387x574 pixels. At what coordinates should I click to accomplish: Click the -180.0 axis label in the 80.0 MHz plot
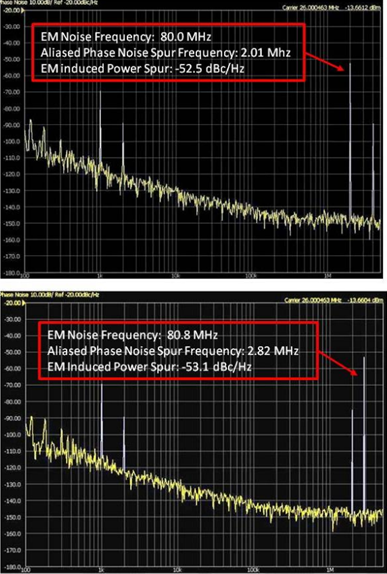click(11, 273)
